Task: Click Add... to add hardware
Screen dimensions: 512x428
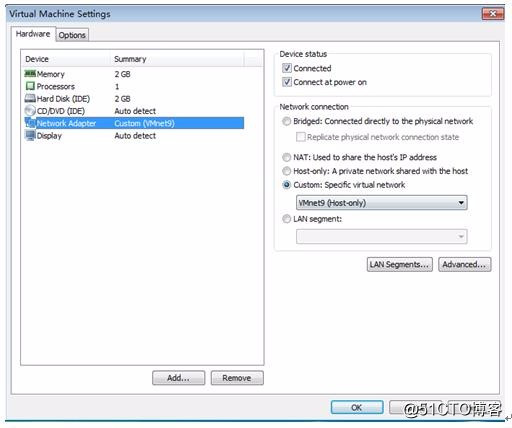Action: [x=179, y=378]
